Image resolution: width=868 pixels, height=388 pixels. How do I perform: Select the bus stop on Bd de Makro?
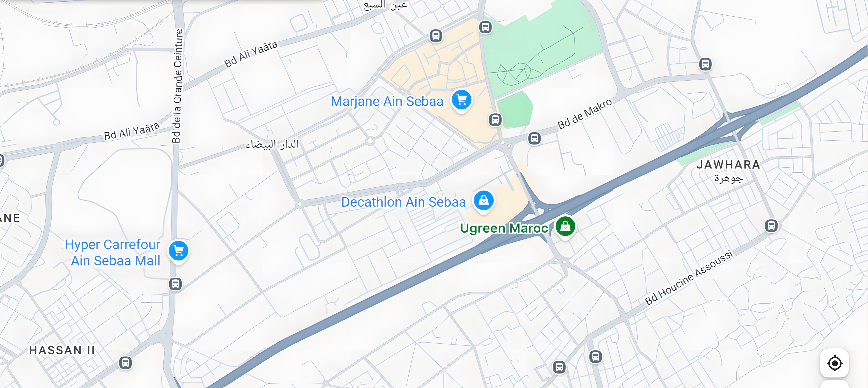[534, 138]
